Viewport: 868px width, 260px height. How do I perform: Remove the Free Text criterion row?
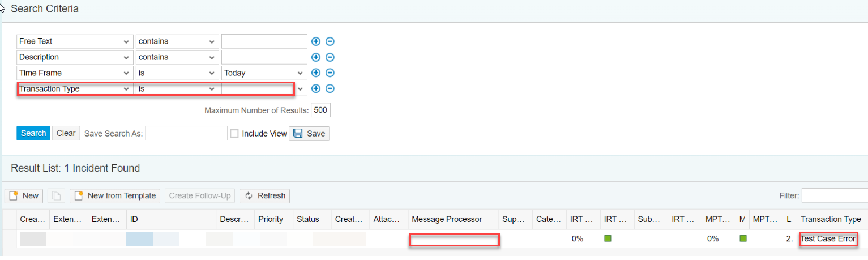330,41
